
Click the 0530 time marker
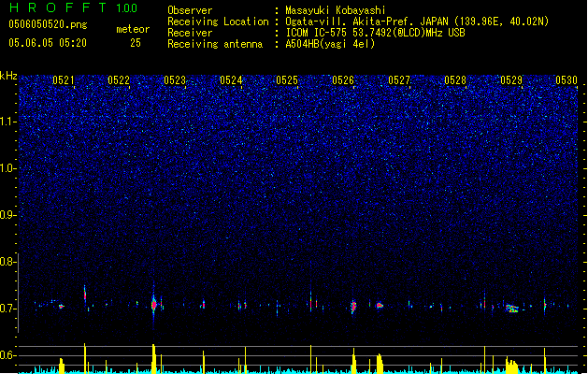coord(566,80)
